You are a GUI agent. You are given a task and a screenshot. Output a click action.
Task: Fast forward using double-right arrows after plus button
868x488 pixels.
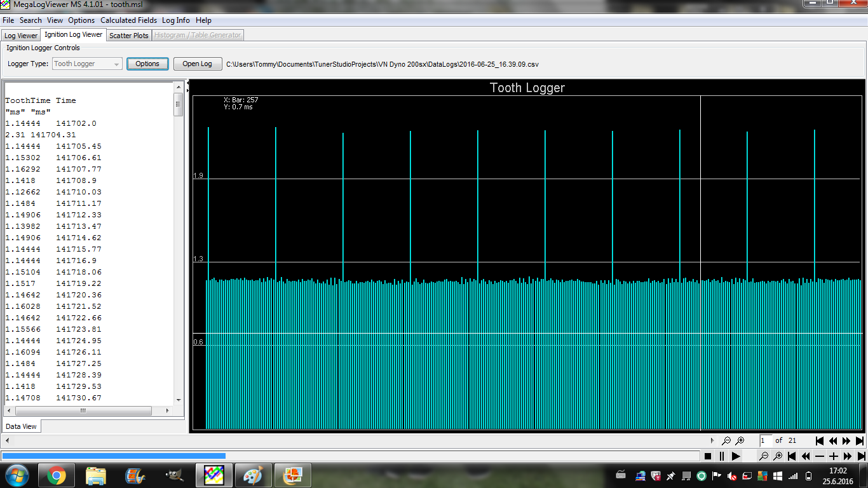pyautogui.click(x=848, y=456)
